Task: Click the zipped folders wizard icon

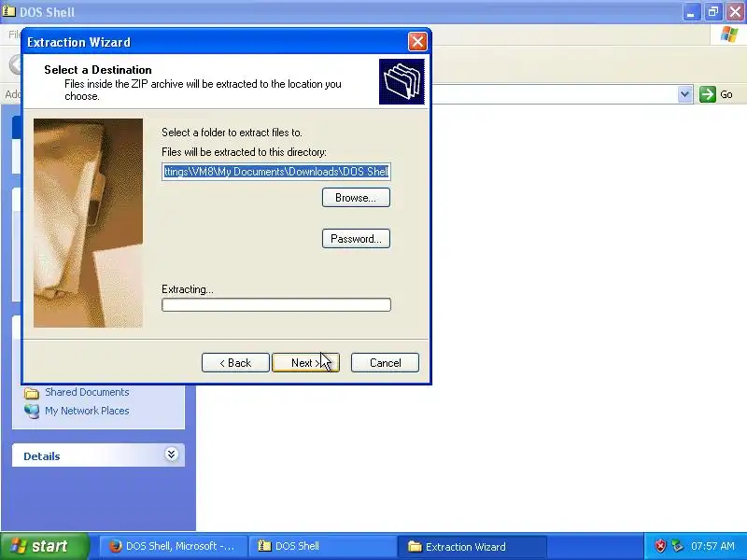Action: coord(402,81)
